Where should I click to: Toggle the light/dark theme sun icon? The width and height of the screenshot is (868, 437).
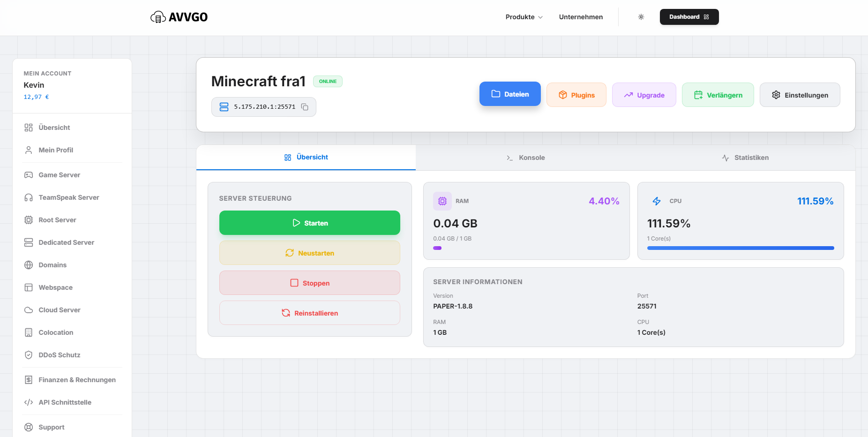pyautogui.click(x=641, y=17)
